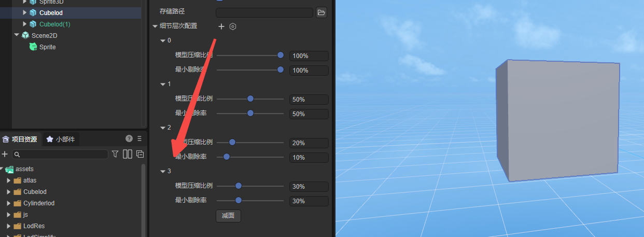Click the filter funnel icon in assets panel

(x=115, y=154)
